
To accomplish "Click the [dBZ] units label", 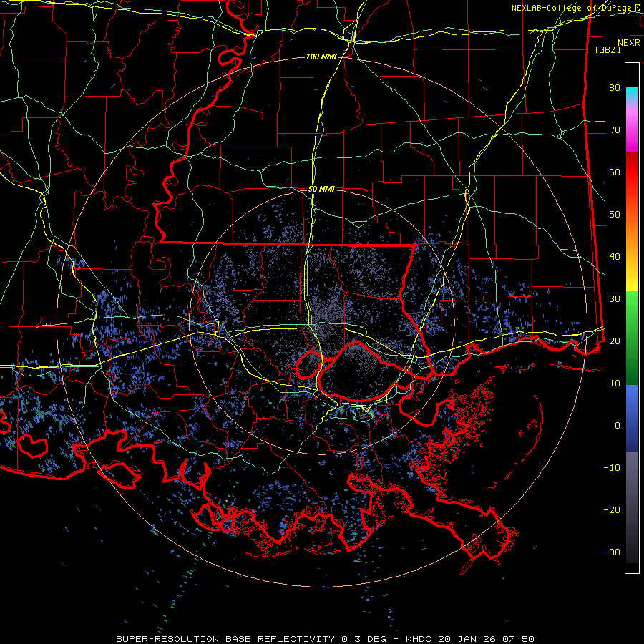I will pyautogui.click(x=608, y=49).
